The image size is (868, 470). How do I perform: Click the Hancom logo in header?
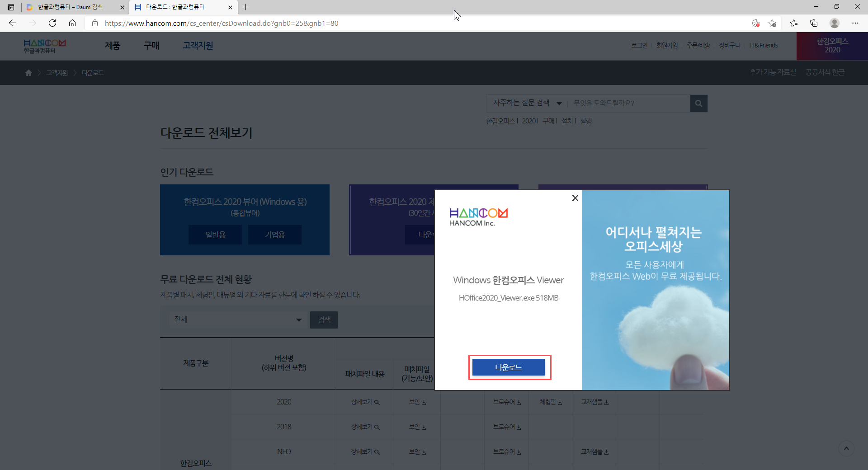click(x=45, y=46)
